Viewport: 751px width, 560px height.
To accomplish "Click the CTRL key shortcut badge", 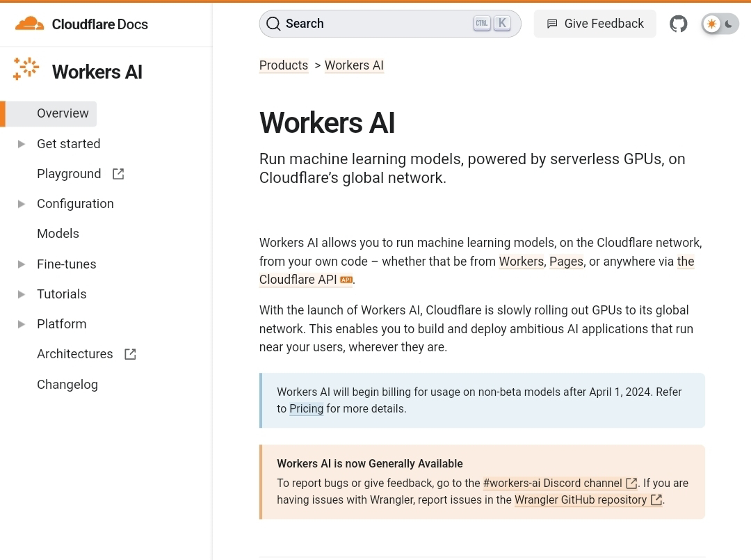I will point(482,23).
